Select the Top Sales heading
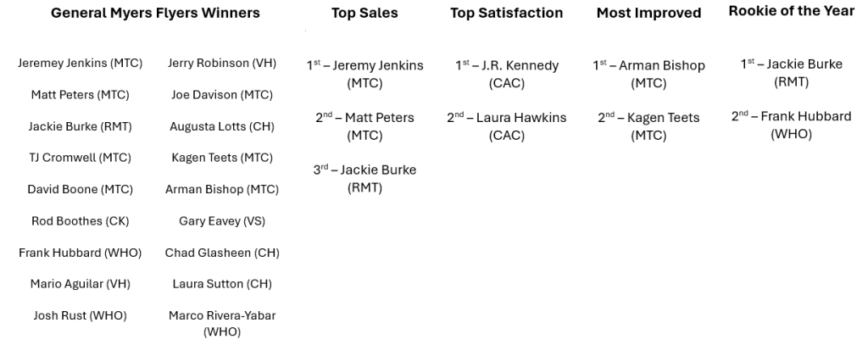Screen dimensions: 868x345 pos(364,13)
